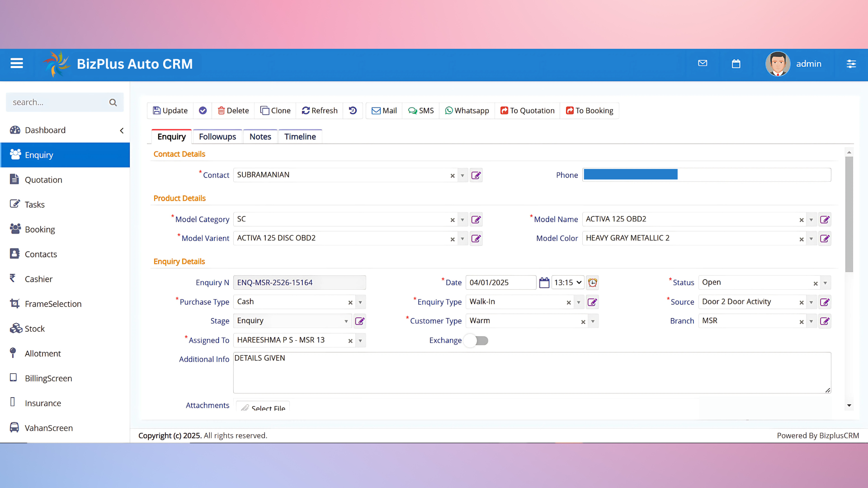This screenshot has height=488, width=868.
Task: Click the Refresh button
Action: pyautogui.click(x=320, y=111)
